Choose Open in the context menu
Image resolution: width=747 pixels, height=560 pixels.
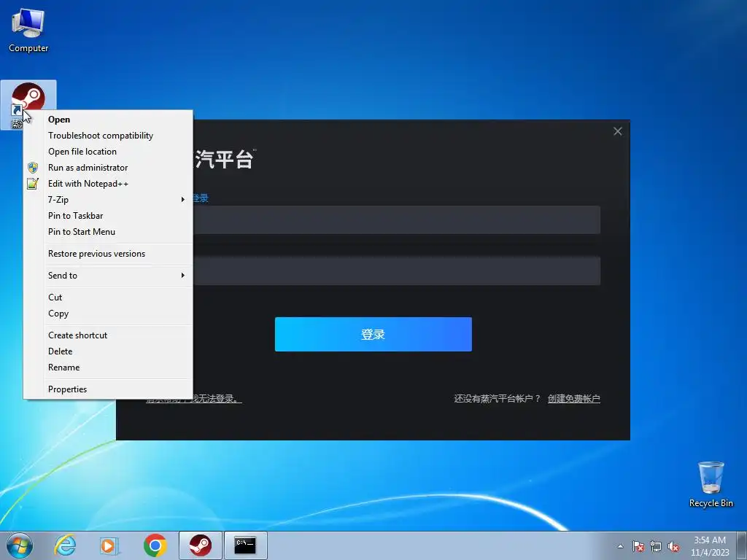coord(109,120)
